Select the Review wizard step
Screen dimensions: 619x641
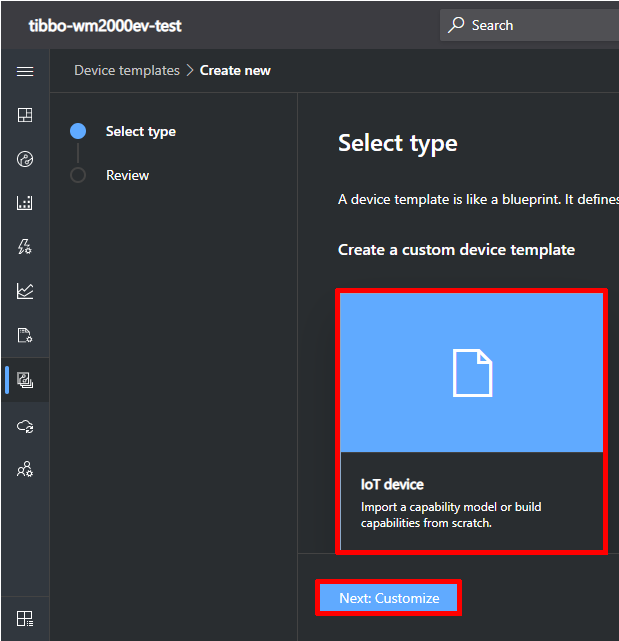[x=127, y=175]
